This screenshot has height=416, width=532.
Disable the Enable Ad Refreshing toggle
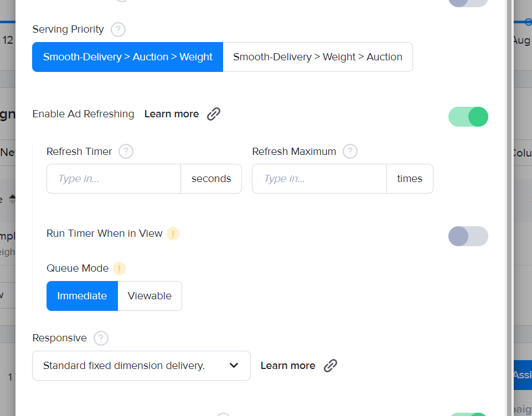[468, 117]
